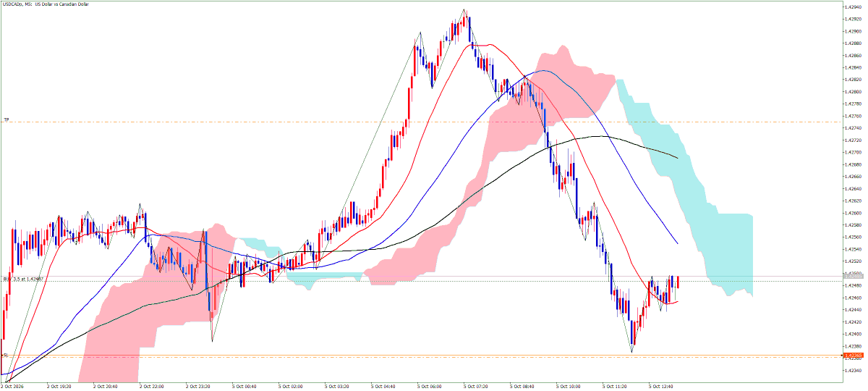Click the 5 Oct 04:40 time label
Image resolution: width=868 pixels, height=391 pixels.
click(383, 387)
